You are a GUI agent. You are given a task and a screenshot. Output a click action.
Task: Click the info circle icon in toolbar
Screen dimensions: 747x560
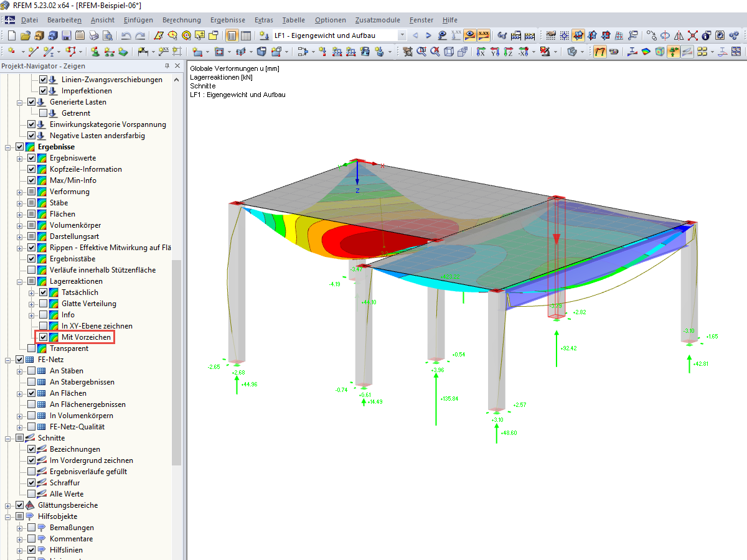click(707, 35)
